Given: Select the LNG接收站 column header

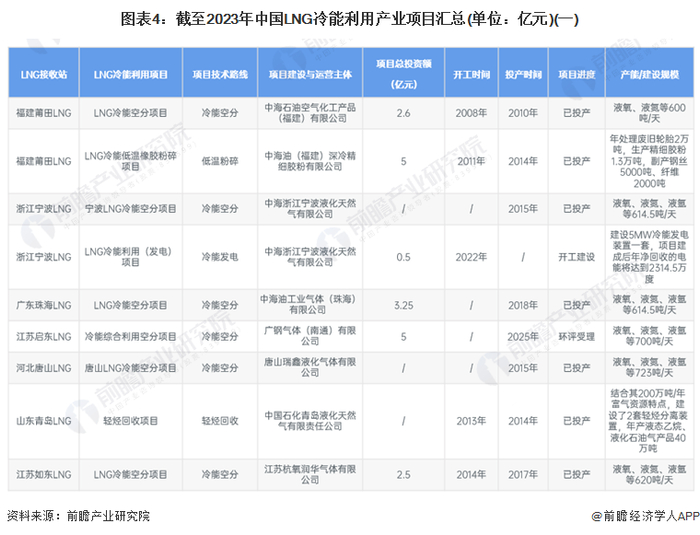Looking at the screenshot, I should 44,74.
